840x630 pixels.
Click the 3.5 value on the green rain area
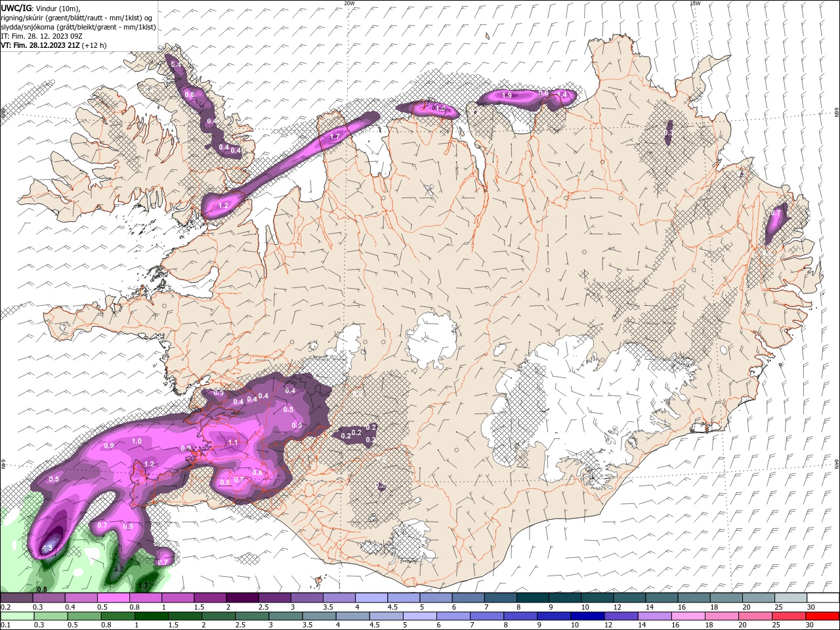click(119, 569)
